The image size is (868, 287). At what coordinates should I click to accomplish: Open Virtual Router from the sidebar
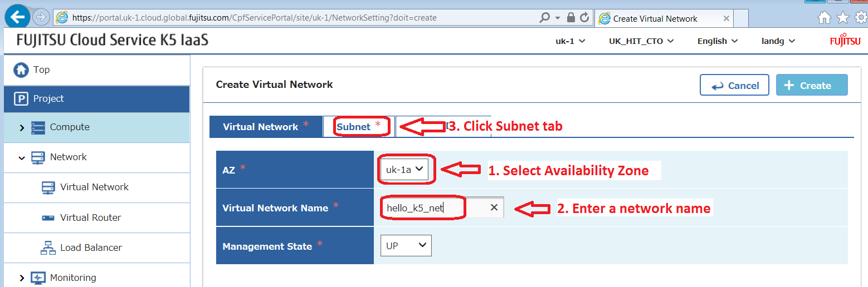click(x=90, y=217)
